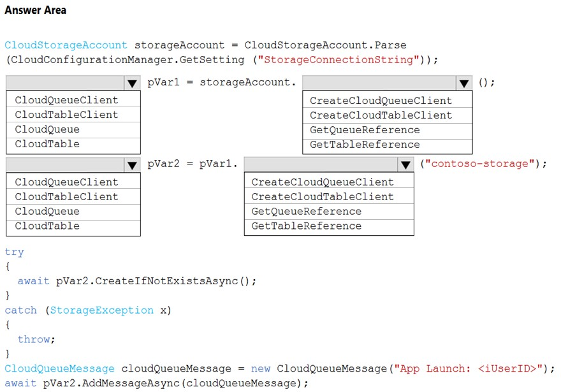Click the "App Launch: <iUserID>" string
The image size is (561, 392).
coord(469,369)
